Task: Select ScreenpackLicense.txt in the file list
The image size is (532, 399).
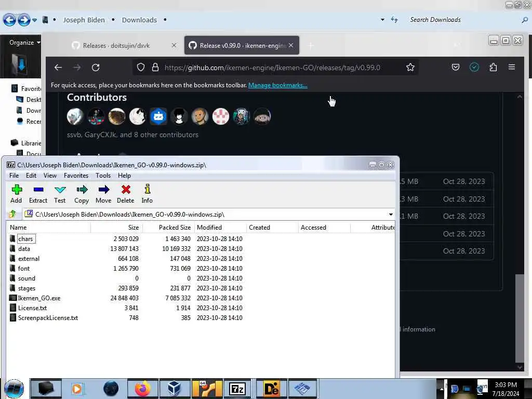Action: 48,317
